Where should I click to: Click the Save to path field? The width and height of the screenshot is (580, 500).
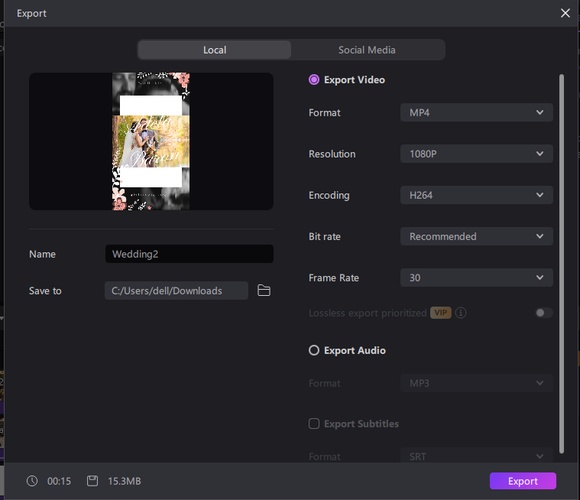click(x=176, y=291)
